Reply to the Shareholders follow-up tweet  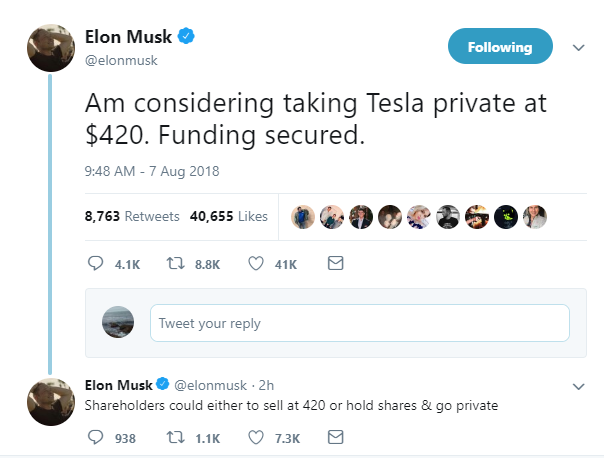(97, 437)
